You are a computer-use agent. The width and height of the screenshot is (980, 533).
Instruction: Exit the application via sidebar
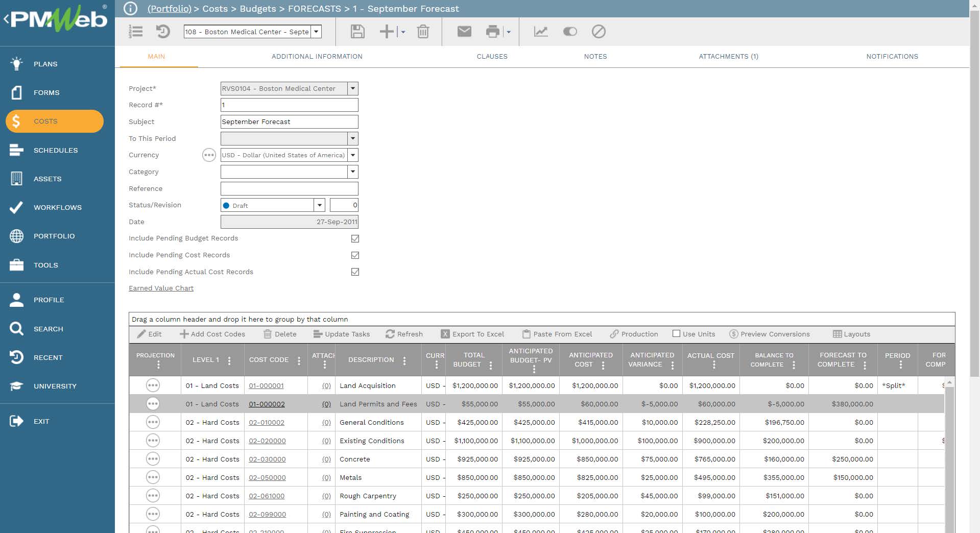pos(41,421)
